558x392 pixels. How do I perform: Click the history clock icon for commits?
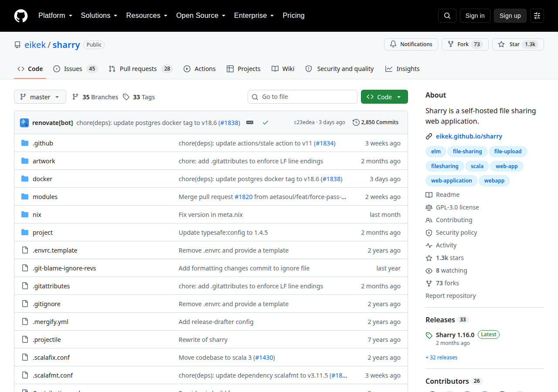(x=356, y=122)
